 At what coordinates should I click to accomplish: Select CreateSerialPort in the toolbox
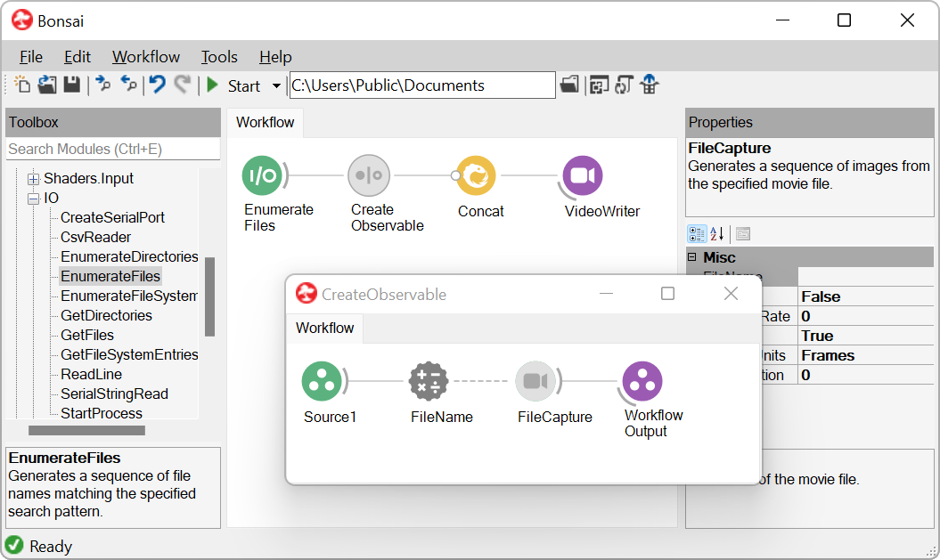pyautogui.click(x=112, y=217)
